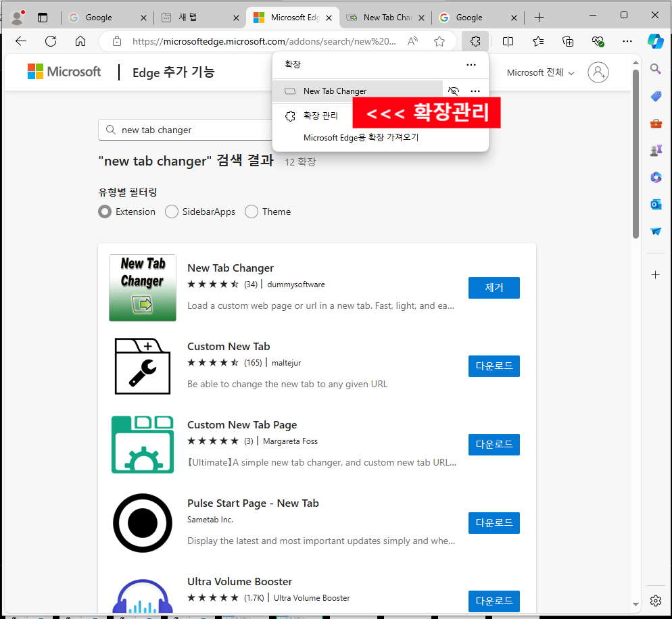Click the New Tab Changer thumbnail image
The image size is (672, 619).
142,287
